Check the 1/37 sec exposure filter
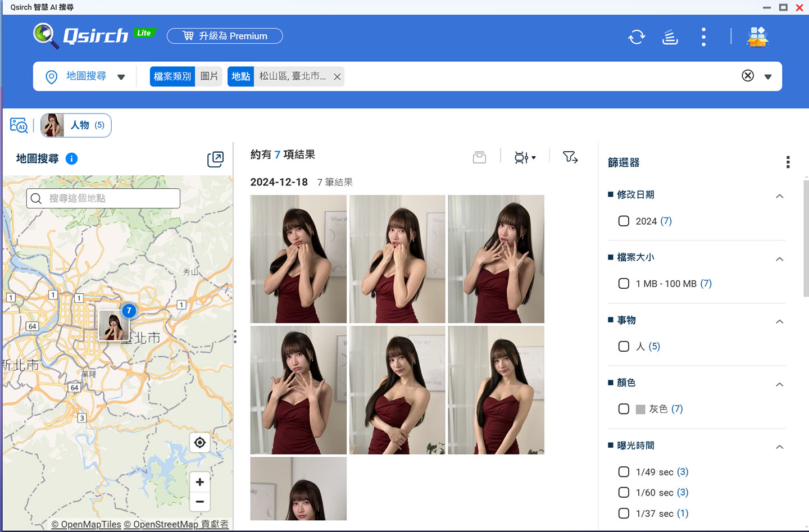The width and height of the screenshot is (809, 532). click(624, 513)
